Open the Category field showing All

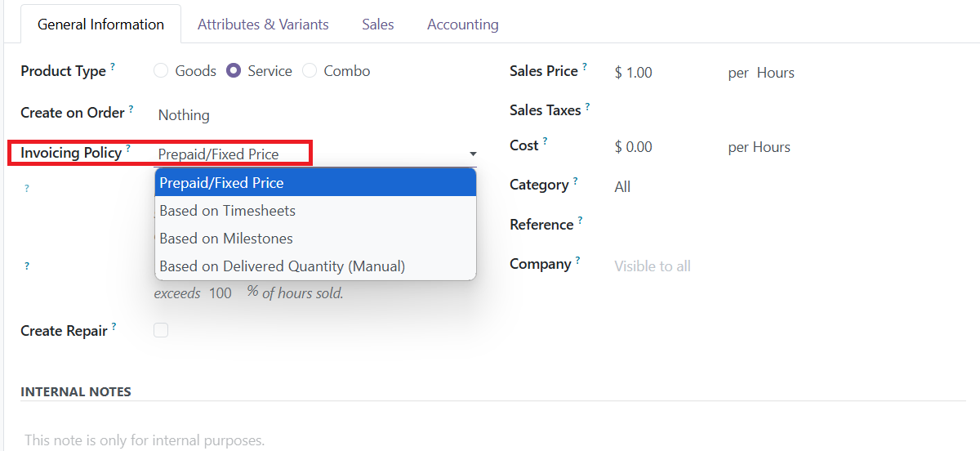click(x=622, y=187)
